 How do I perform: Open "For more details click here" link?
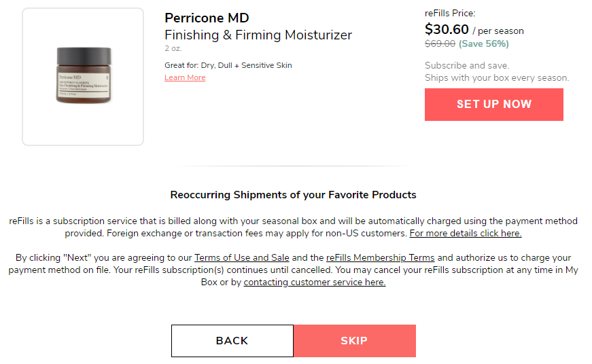[x=465, y=233]
